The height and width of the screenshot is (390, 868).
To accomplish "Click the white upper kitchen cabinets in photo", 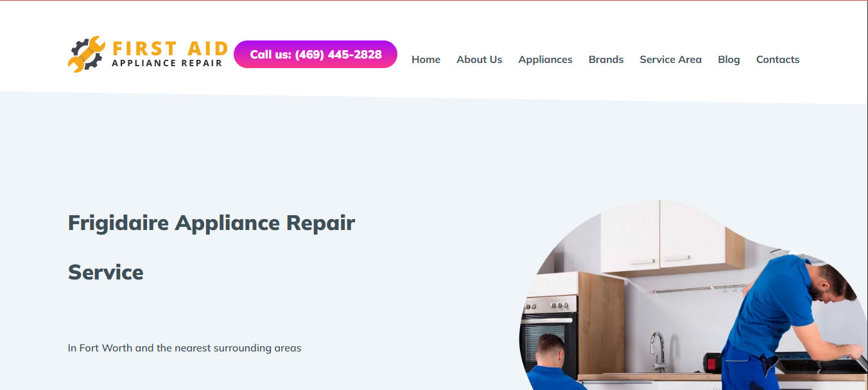I will point(661,238).
